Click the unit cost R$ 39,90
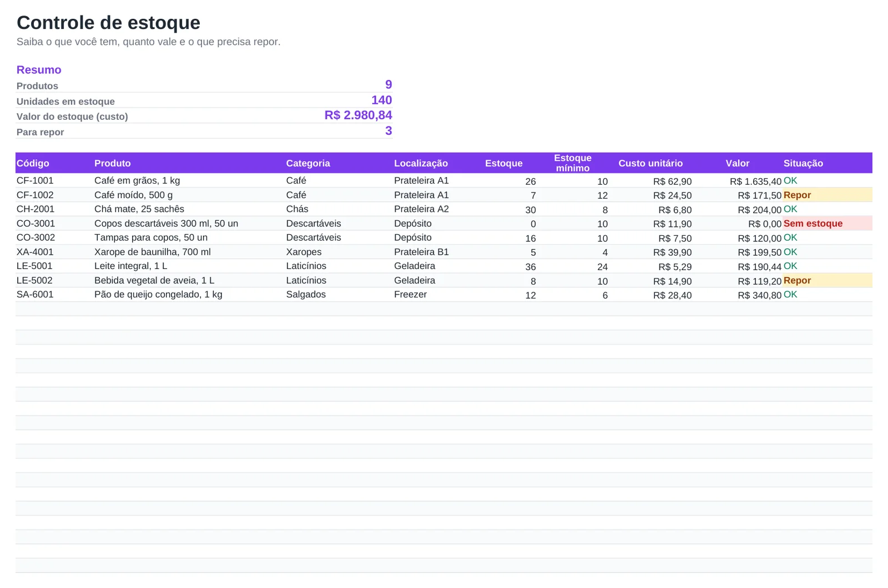888x588 pixels. click(672, 252)
